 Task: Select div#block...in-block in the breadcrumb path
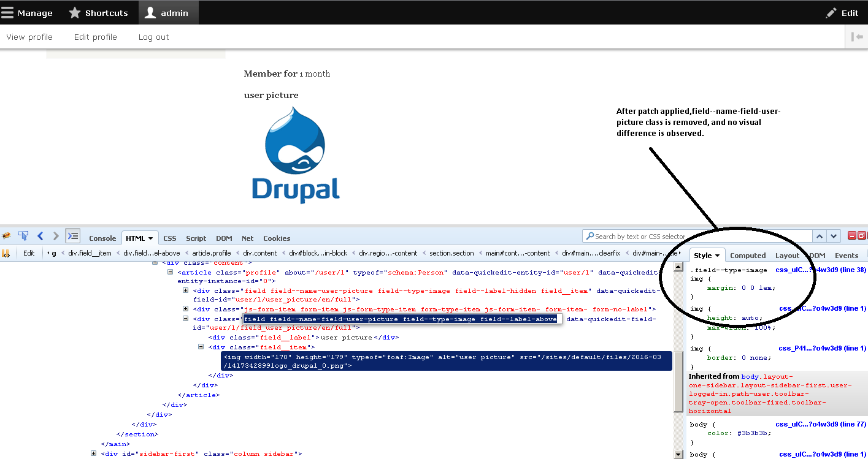(x=318, y=253)
